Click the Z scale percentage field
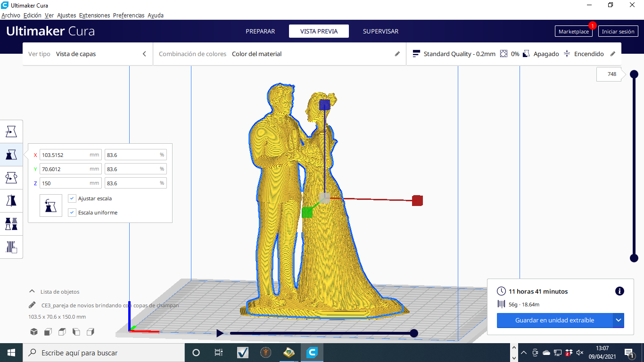The width and height of the screenshot is (644, 362). pyautogui.click(x=136, y=183)
